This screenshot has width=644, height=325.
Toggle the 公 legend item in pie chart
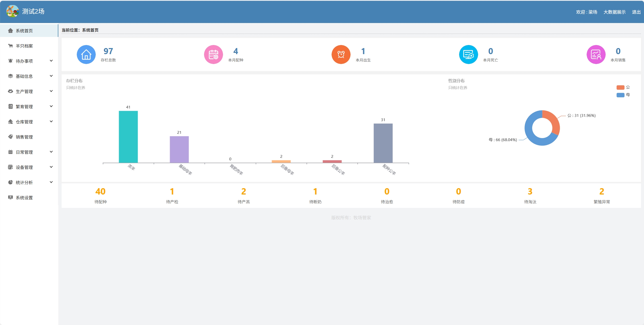click(623, 87)
